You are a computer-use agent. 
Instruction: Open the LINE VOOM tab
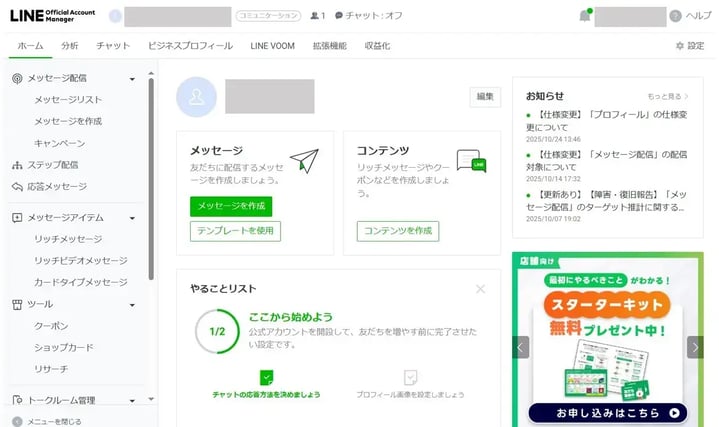point(272,46)
